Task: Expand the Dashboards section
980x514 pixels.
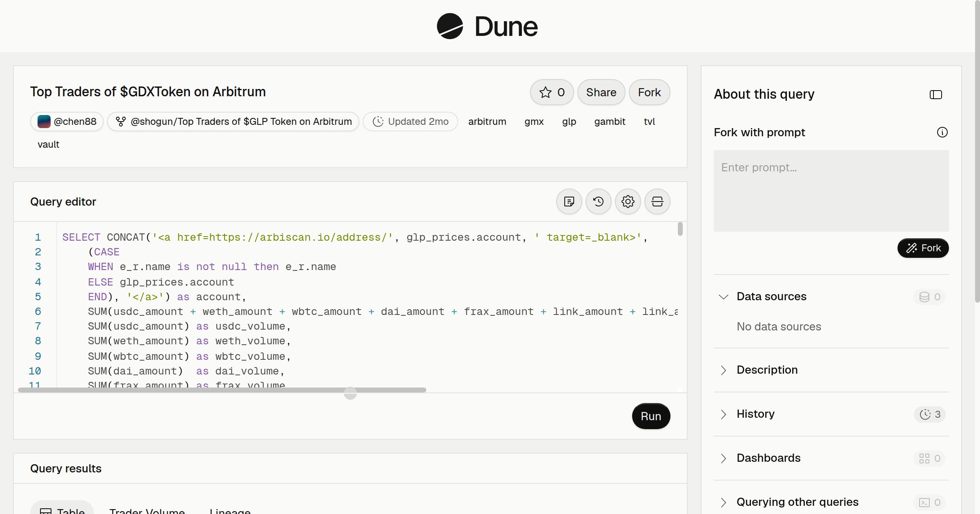Action: click(723, 458)
